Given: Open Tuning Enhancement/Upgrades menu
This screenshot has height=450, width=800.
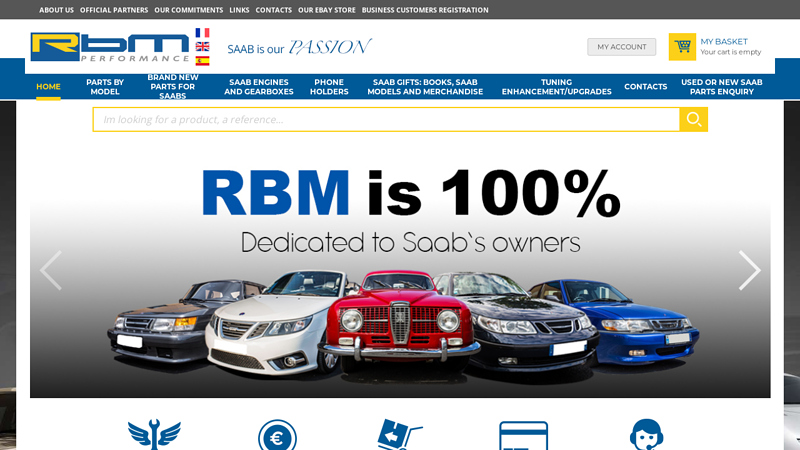Looking at the screenshot, I should point(556,87).
